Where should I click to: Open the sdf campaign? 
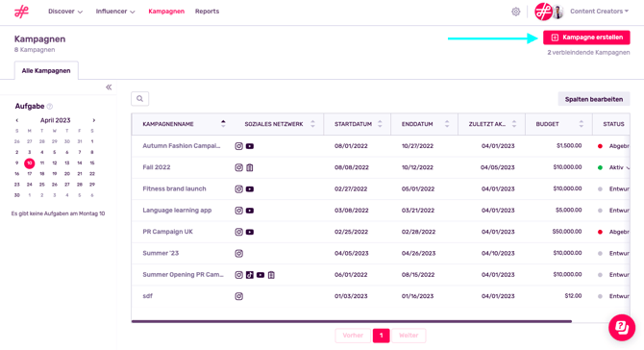click(147, 296)
